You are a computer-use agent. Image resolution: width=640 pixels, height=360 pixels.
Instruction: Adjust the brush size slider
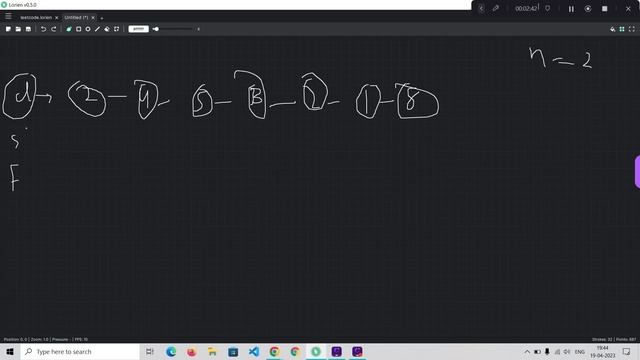click(174, 29)
